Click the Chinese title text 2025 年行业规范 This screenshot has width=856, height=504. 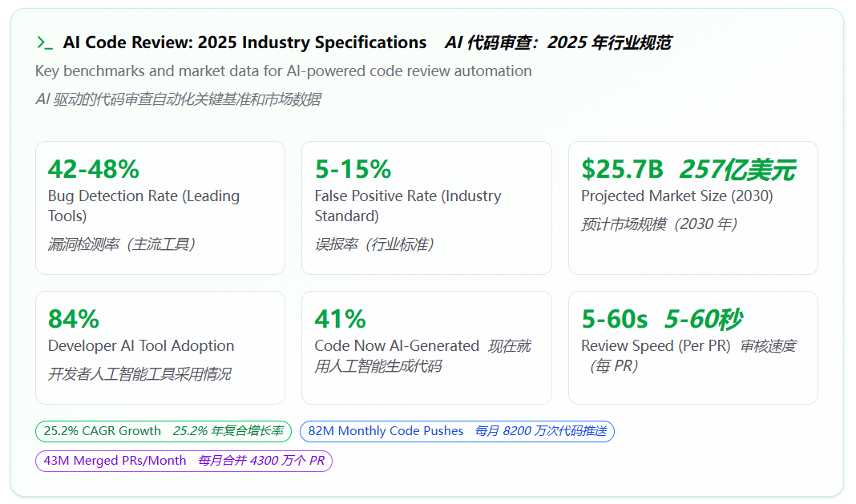[609, 42]
